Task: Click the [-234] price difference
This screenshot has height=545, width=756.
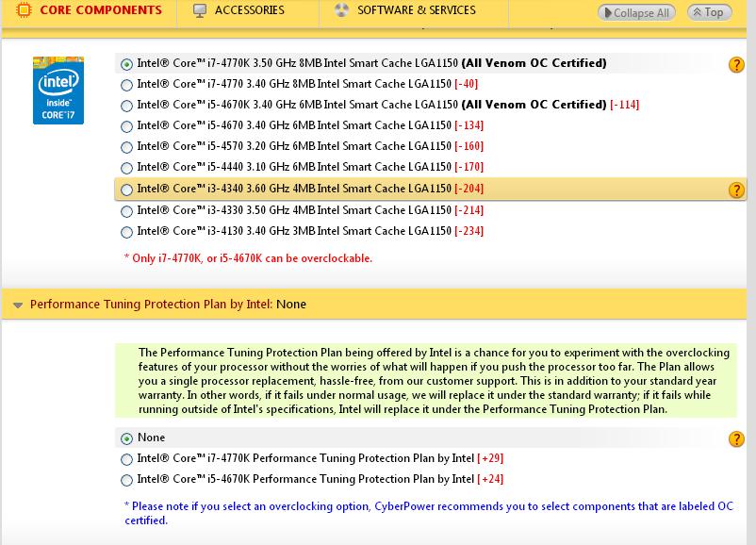Action: coord(469,231)
